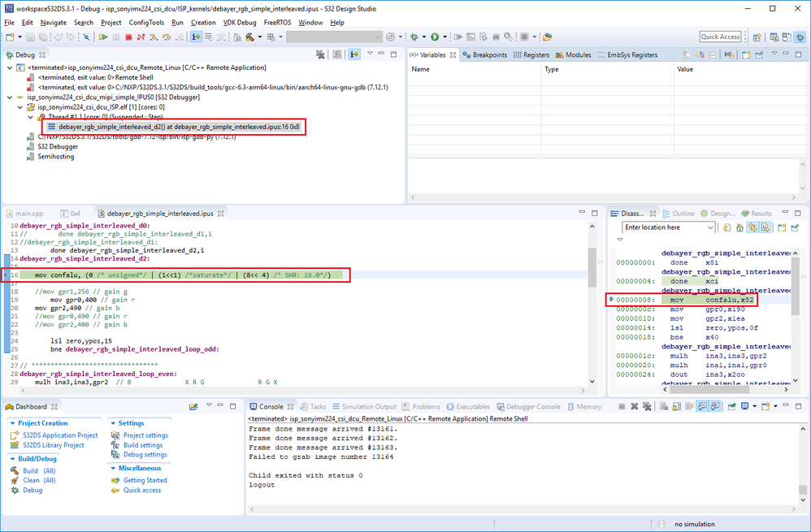Switch to the Outline tab

click(x=678, y=214)
